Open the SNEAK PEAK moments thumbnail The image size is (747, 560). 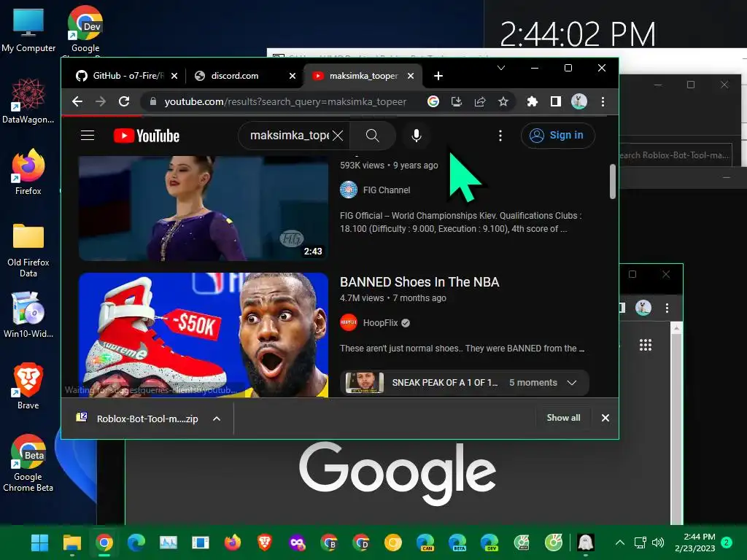tap(365, 382)
